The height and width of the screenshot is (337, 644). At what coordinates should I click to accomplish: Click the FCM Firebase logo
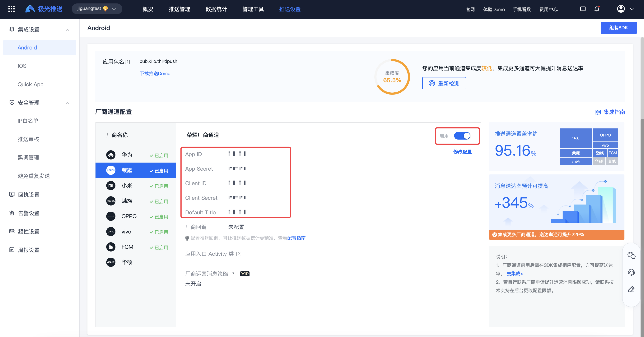pos(111,247)
